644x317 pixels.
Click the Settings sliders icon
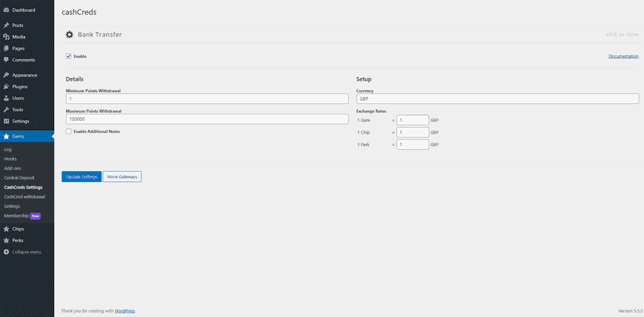[6, 121]
